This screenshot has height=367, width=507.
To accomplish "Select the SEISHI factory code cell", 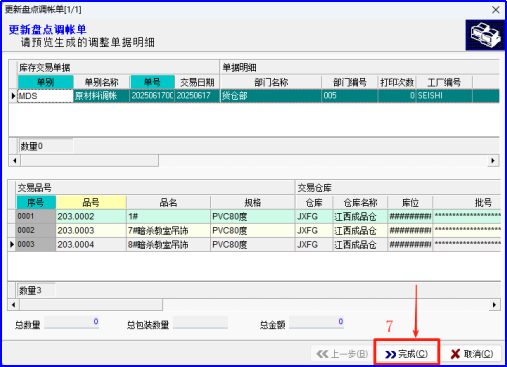I will [x=444, y=96].
